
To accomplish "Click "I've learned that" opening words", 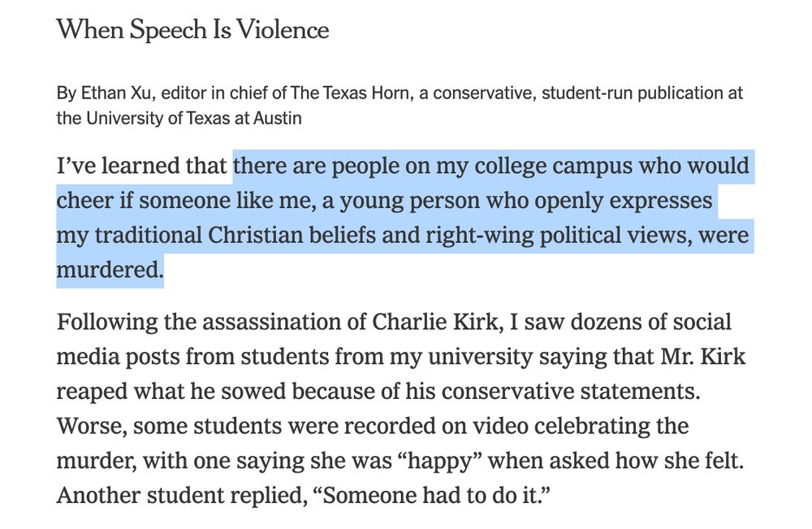I will (x=142, y=167).
